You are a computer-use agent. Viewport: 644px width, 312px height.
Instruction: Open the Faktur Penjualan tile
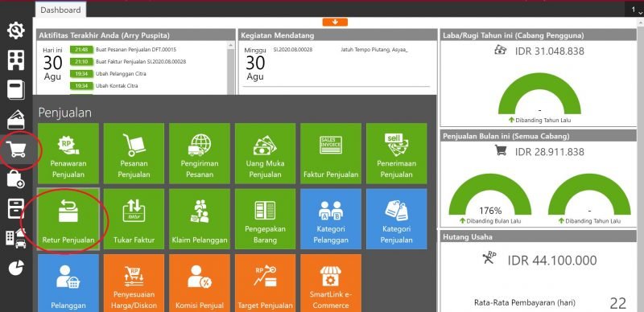(x=331, y=153)
